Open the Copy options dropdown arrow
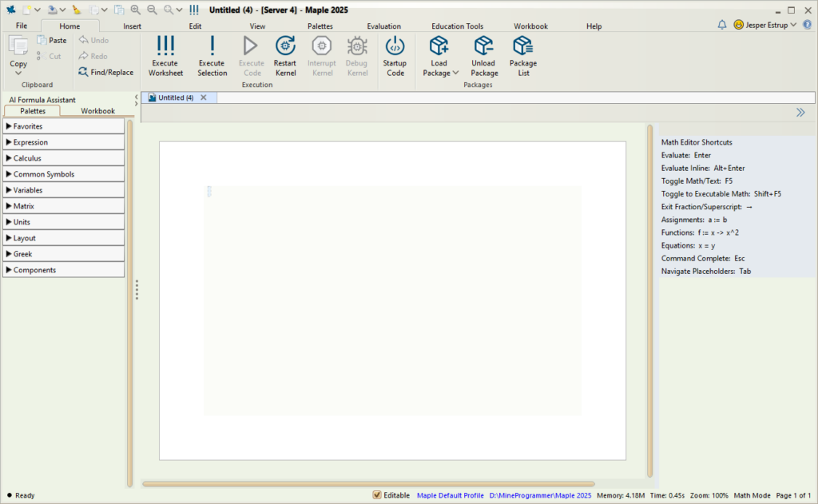The height and width of the screenshot is (504, 818). [x=18, y=73]
